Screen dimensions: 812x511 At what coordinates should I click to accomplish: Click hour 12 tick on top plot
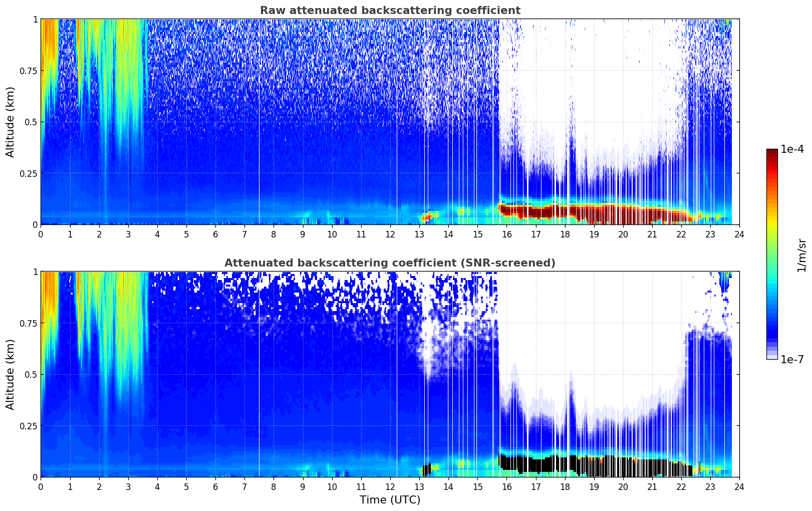(x=390, y=234)
